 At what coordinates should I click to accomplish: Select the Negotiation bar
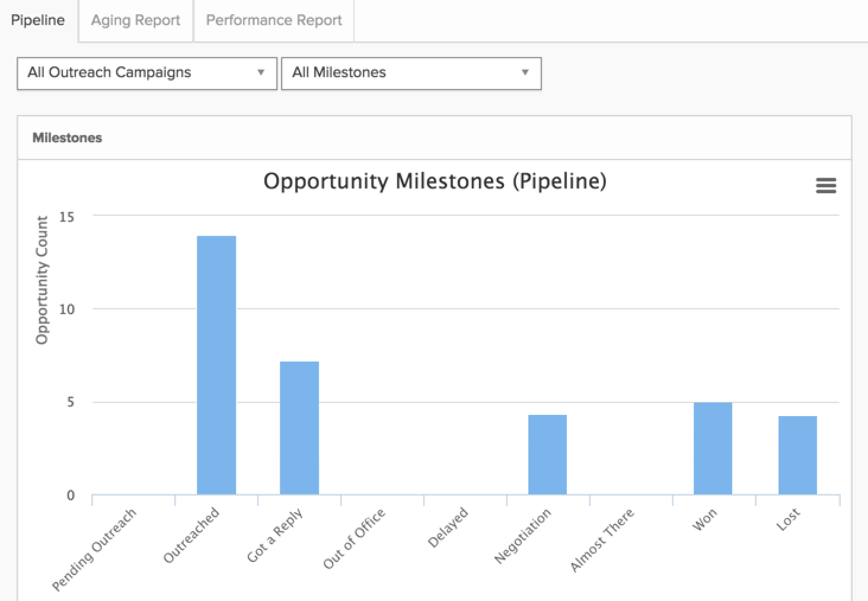[x=547, y=455]
